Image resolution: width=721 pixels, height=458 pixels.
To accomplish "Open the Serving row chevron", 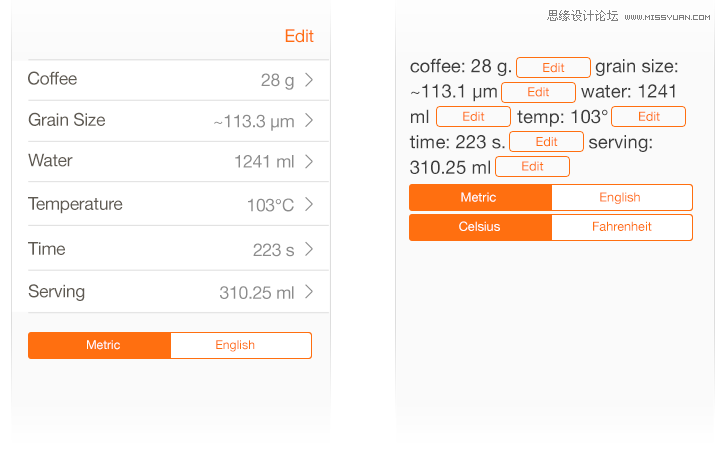I will [309, 292].
